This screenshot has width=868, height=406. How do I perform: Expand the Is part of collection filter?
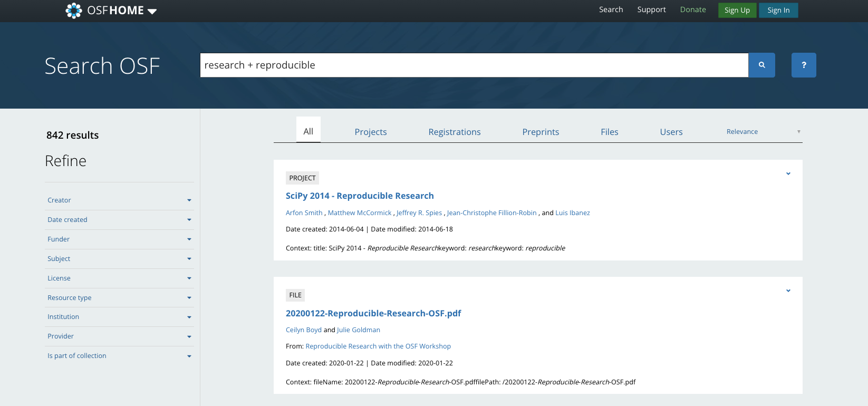coord(120,356)
